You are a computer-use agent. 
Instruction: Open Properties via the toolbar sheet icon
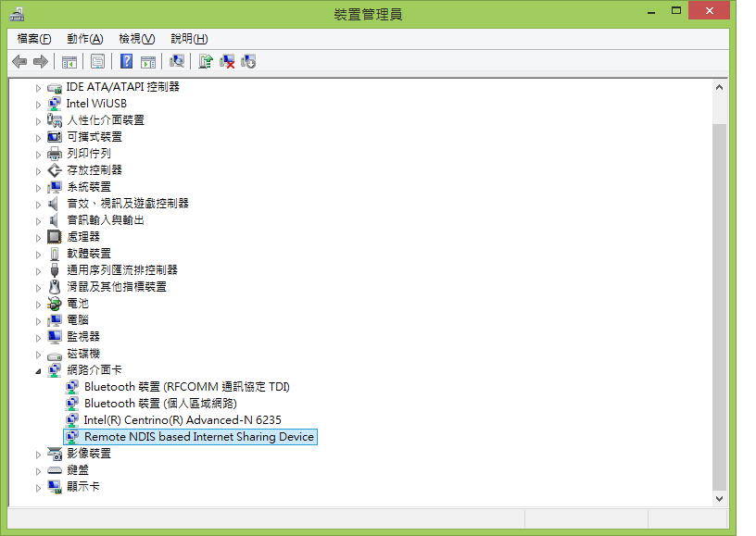click(x=98, y=62)
